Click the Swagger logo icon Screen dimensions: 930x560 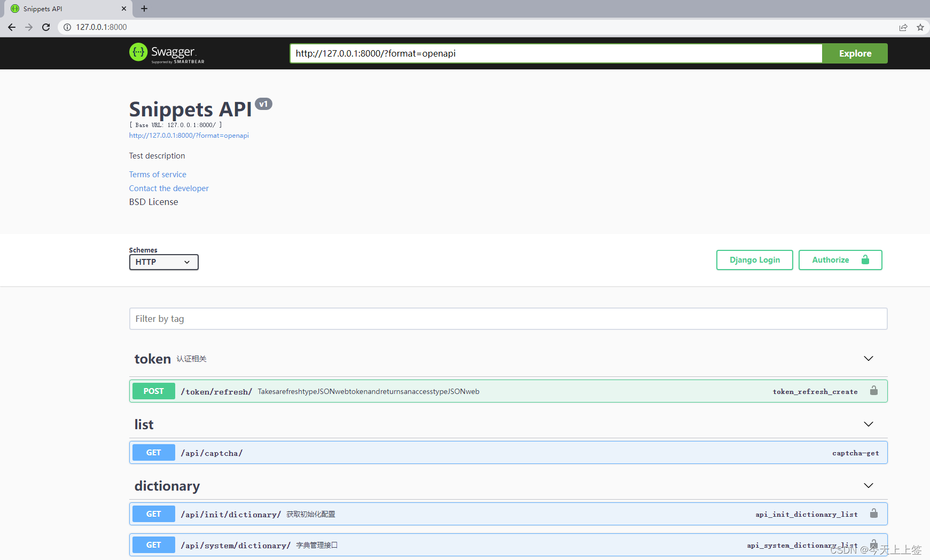[x=138, y=52]
